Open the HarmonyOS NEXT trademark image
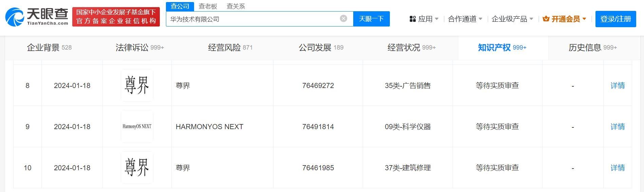644x192 pixels. [137, 126]
